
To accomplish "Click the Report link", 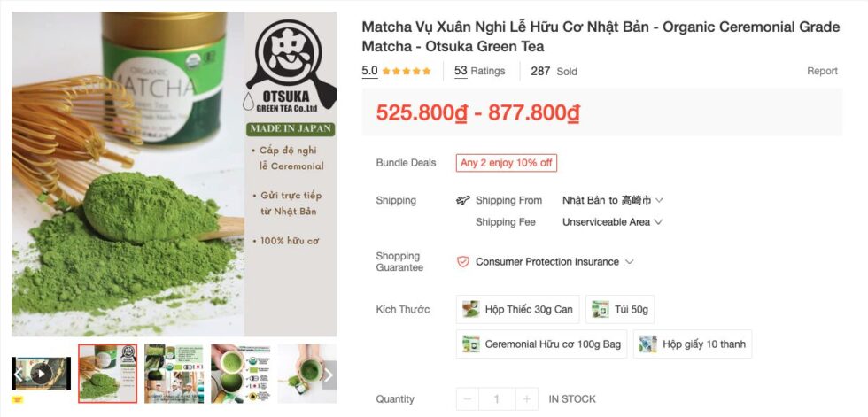I will [x=822, y=71].
